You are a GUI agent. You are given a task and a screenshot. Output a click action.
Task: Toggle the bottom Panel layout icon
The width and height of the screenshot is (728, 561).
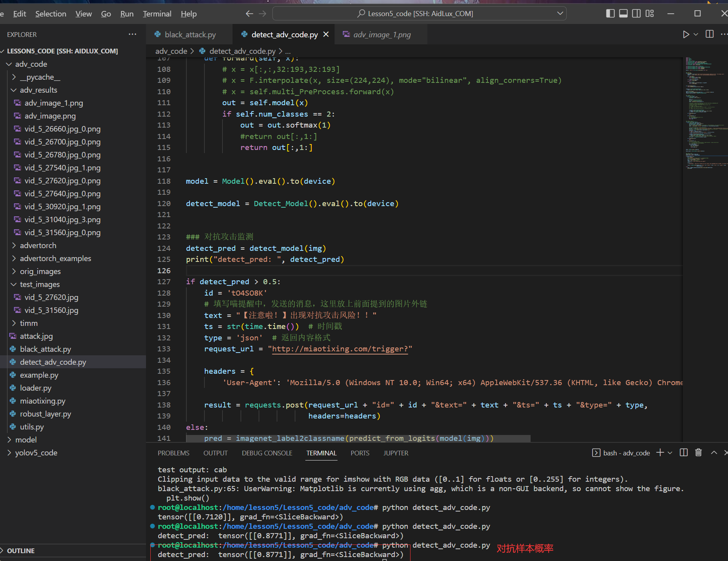tap(623, 14)
